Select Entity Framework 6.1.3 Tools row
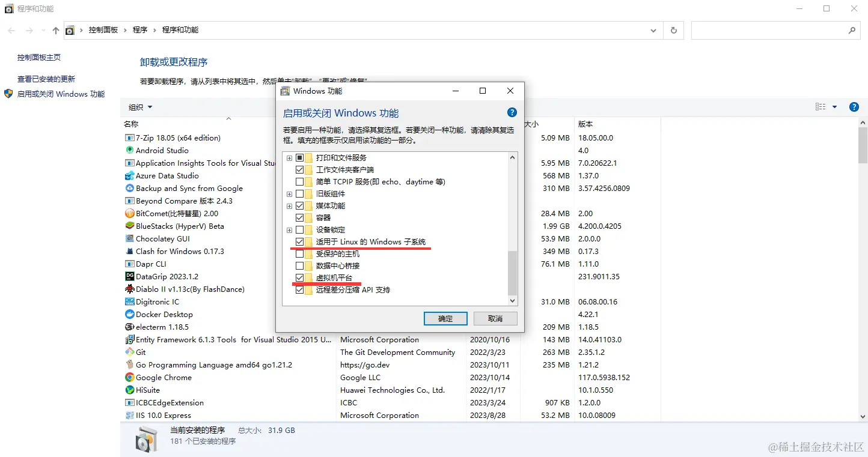 pos(391,339)
